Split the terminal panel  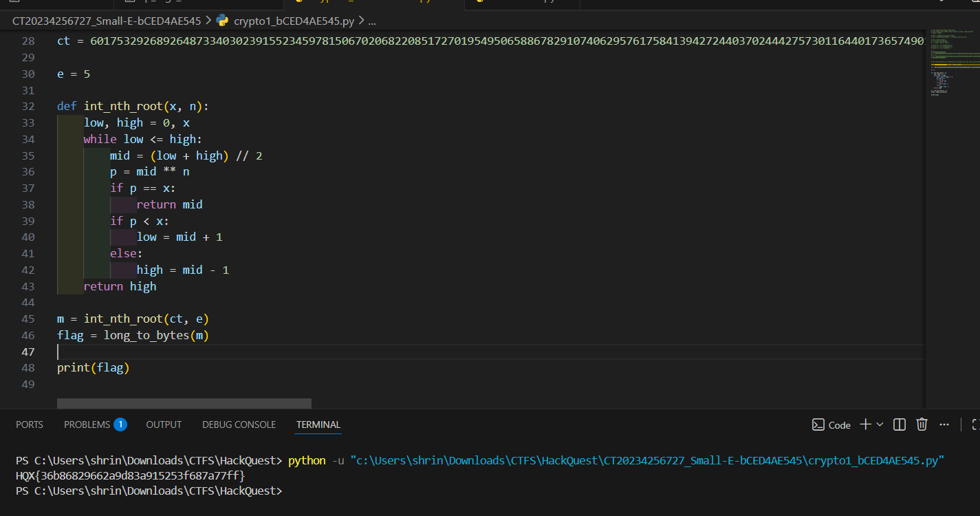coord(899,424)
